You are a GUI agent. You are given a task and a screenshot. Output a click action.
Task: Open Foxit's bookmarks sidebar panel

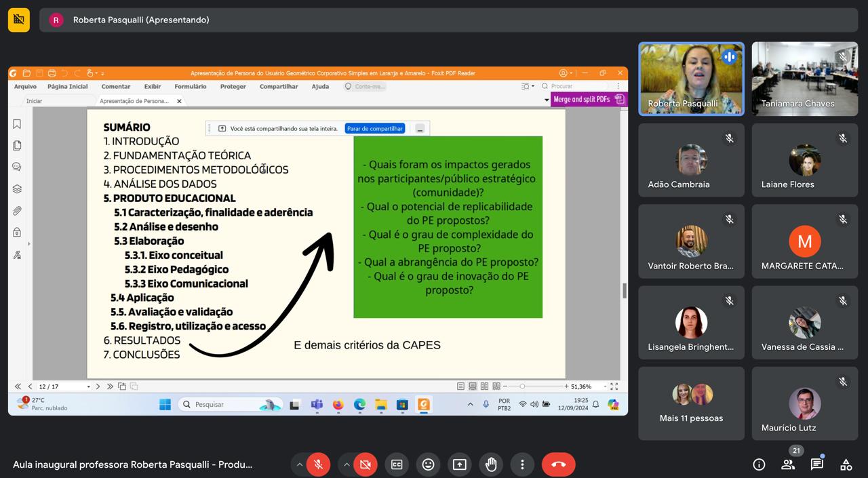(x=17, y=124)
